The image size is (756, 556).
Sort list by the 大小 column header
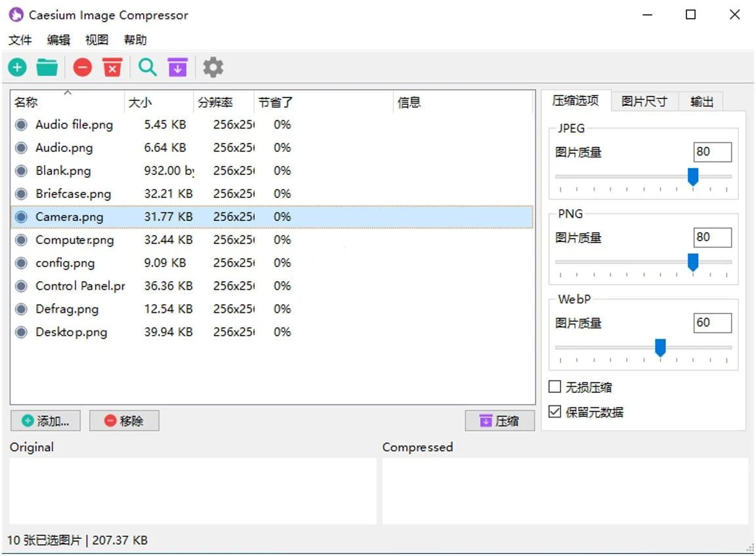click(139, 102)
